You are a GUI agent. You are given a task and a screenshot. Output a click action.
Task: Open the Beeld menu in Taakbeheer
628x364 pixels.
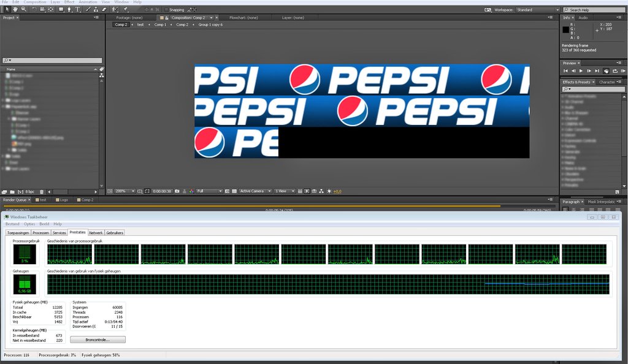click(x=44, y=224)
